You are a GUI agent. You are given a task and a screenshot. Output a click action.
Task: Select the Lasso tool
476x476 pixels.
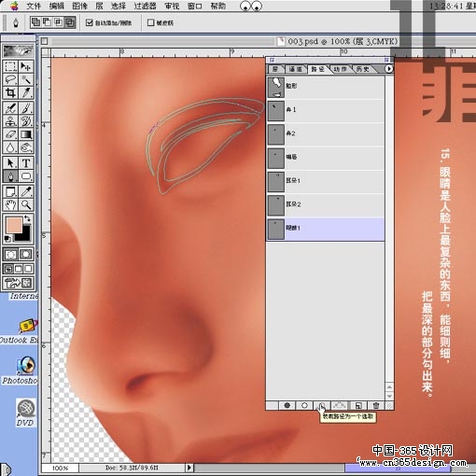point(10,79)
